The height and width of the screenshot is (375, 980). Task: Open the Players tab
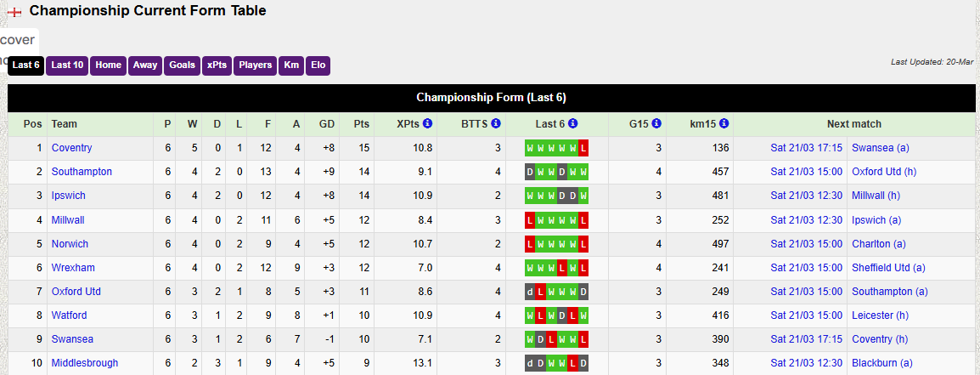pos(255,65)
